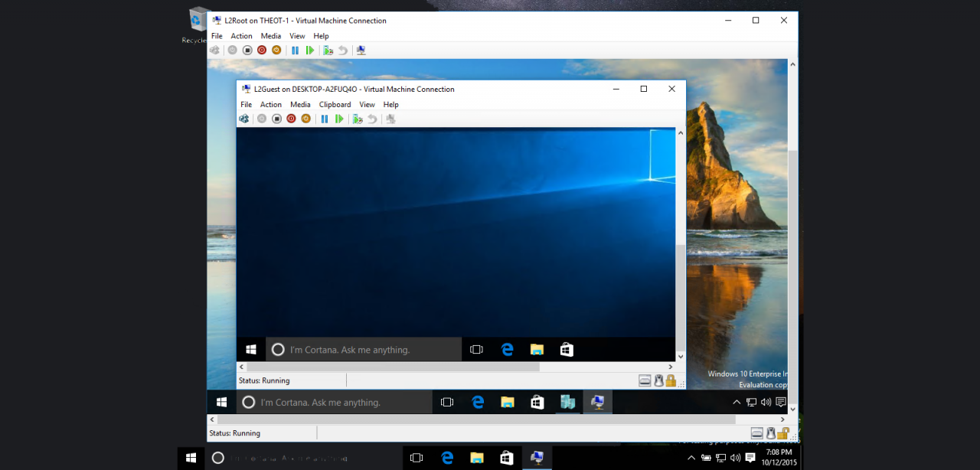Viewport: 980px width, 470px height.
Task: Create a checkpoint from the L2Root toolbar
Action: click(328, 51)
